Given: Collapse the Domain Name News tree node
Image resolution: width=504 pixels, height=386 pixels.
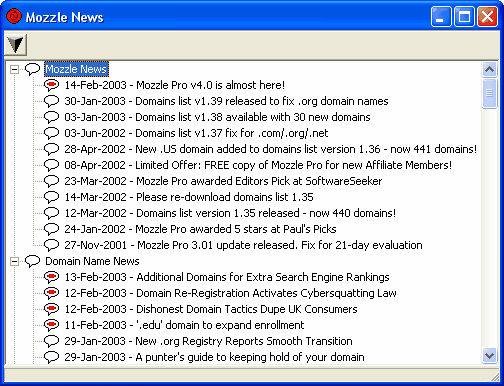Looking at the screenshot, I should point(14,261).
